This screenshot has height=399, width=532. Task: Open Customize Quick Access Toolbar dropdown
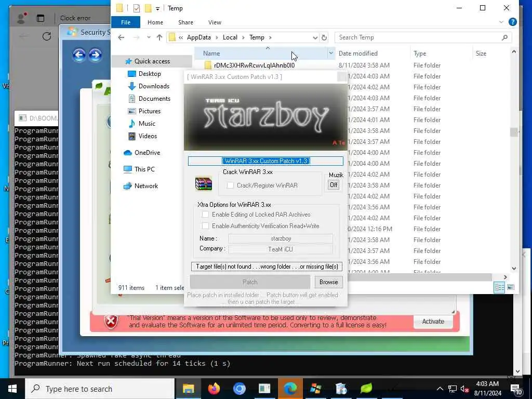tap(158, 8)
